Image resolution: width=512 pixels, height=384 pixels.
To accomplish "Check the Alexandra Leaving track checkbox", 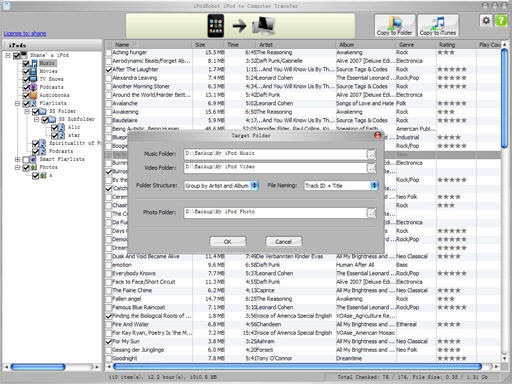I will 109,78.
